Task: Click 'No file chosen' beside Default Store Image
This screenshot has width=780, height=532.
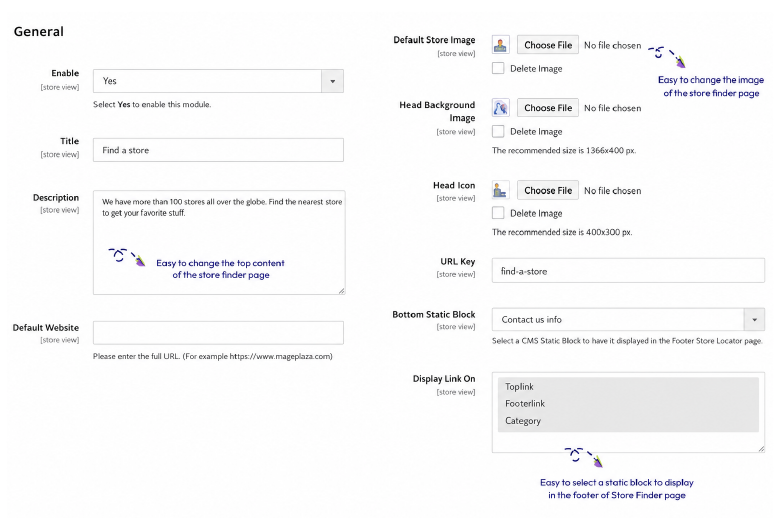Action: click(x=612, y=45)
